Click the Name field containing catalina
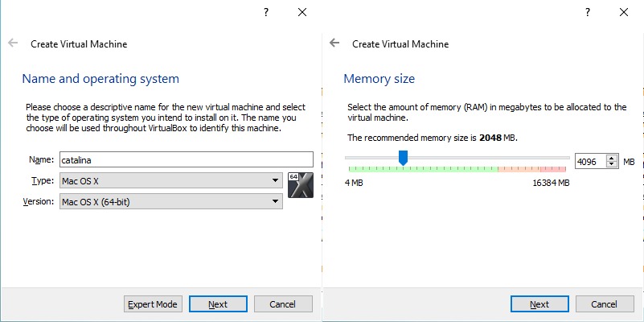644x322 pixels. coord(186,159)
